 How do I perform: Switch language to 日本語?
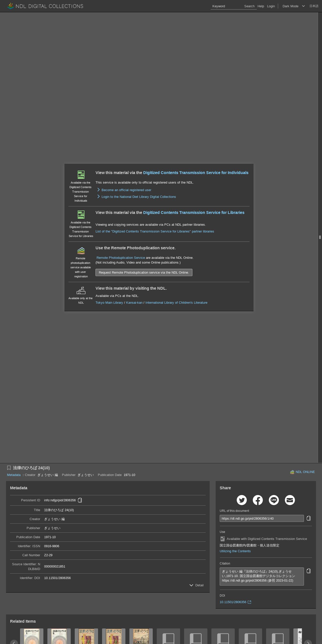[x=314, y=6]
